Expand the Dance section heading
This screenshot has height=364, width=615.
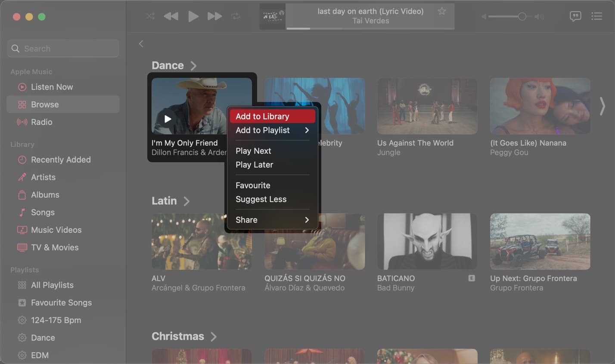[x=174, y=65]
